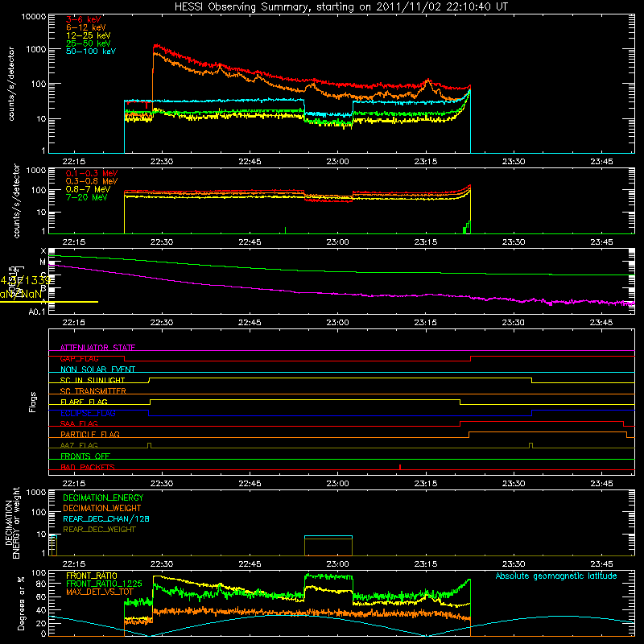Click the 22:45 time label under MeV panel
The height and width of the screenshot is (644, 644).
(x=250, y=242)
